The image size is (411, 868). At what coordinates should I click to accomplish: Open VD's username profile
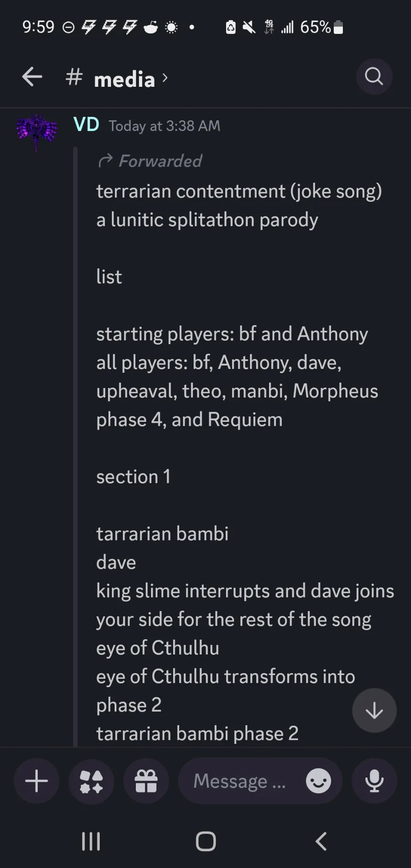pyautogui.click(x=86, y=125)
